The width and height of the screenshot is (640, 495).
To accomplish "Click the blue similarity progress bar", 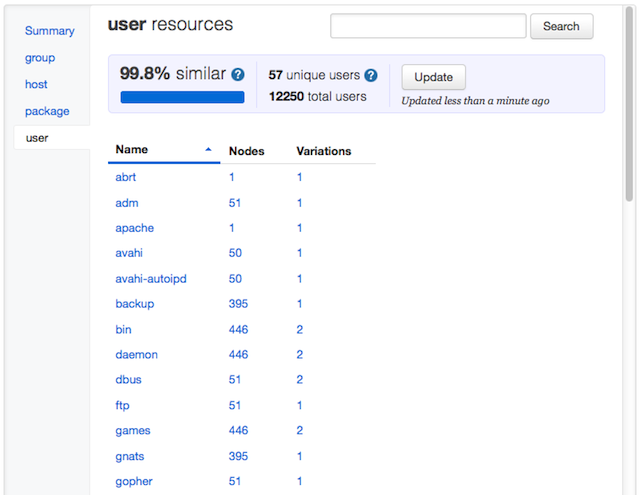I will 182,97.
